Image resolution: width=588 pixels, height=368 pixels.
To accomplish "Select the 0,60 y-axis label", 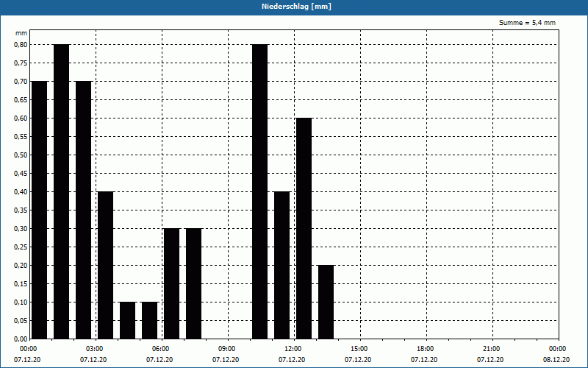I will pyautogui.click(x=21, y=118).
